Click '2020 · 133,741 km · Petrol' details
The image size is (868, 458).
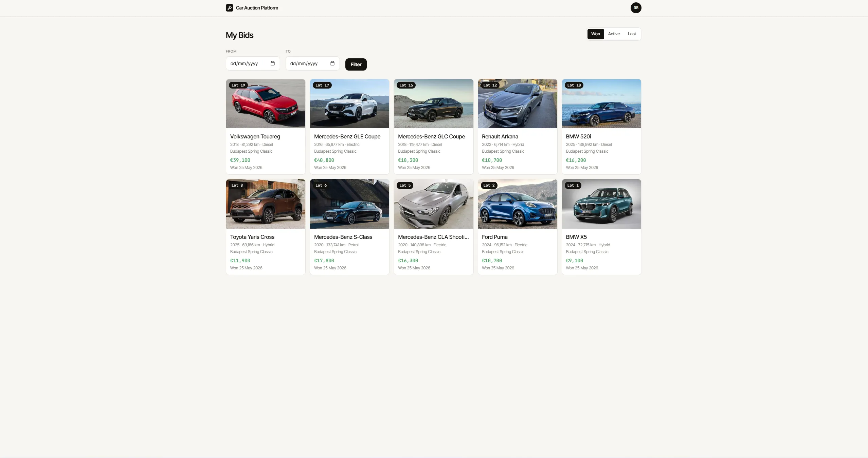pyautogui.click(x=336, y=245)
